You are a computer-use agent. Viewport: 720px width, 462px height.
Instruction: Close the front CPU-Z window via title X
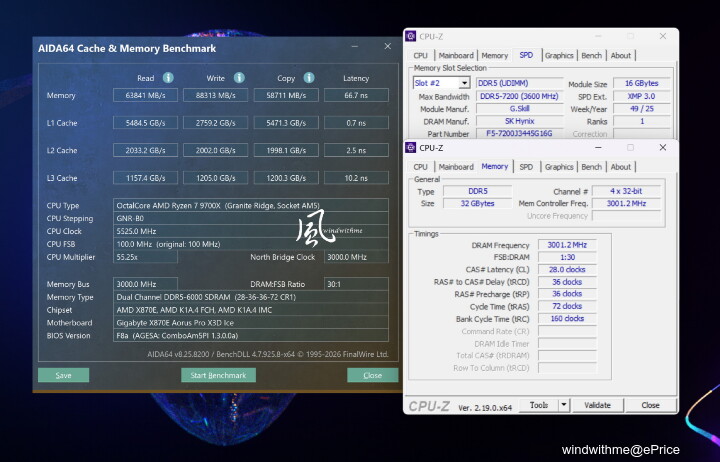pyautogui.click(x=663, y=147)
